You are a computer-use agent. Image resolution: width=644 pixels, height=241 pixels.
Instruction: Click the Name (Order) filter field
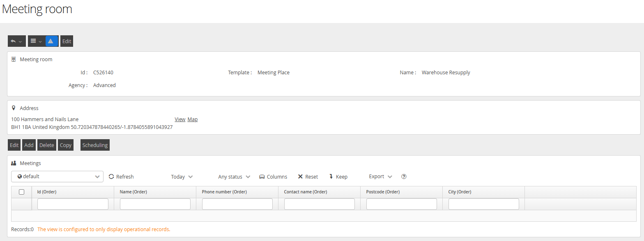pos(155,204)
